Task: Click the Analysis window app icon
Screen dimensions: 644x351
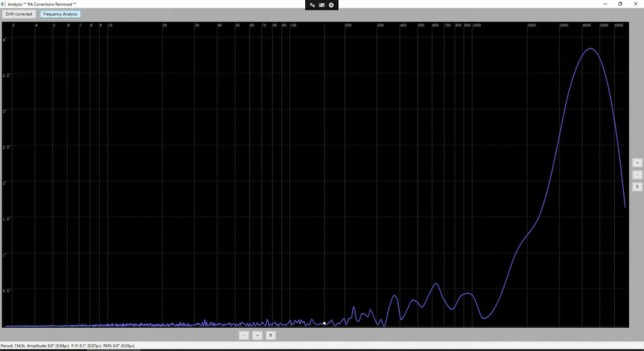Action: coord(4,4)
